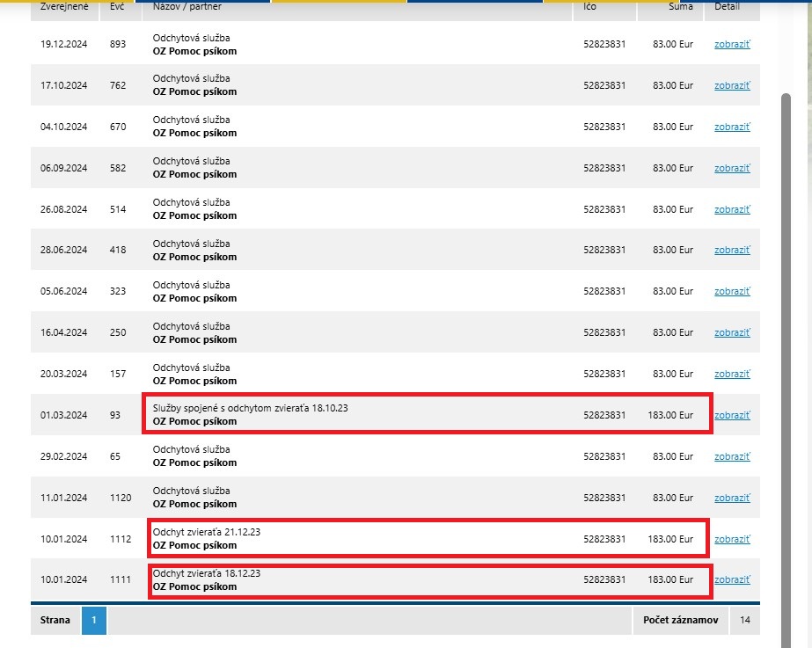This screenshot has height=648, width=812.
Task: Open details of record 1120
Action: [731, 499]
